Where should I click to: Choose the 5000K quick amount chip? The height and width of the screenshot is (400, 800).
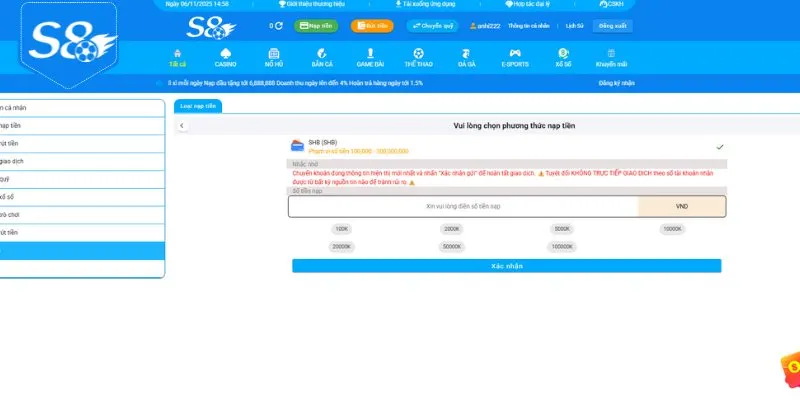562,229
